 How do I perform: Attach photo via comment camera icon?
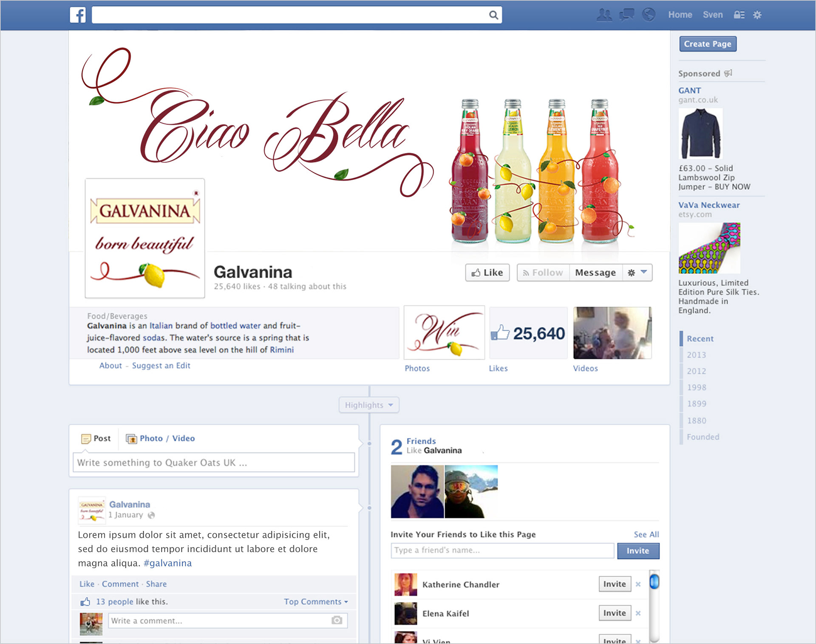[337, 620]
